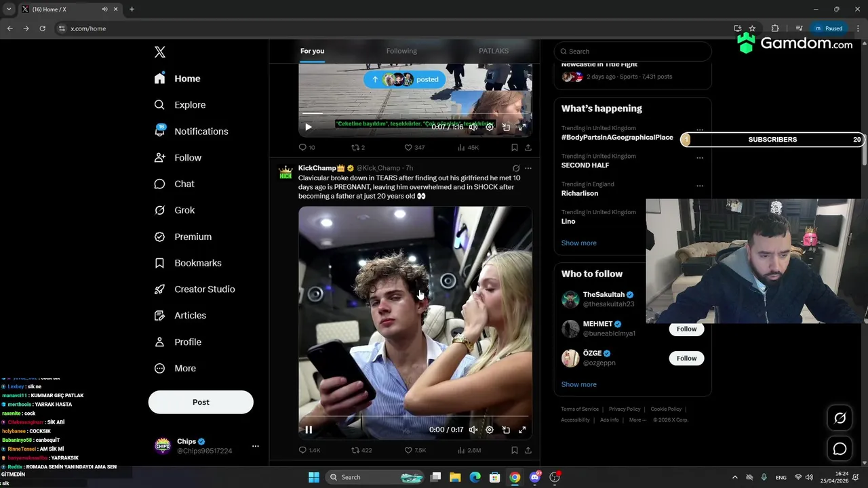Like the post with 7.5K likes
The image size is (868, 488).
click(415, 450)
